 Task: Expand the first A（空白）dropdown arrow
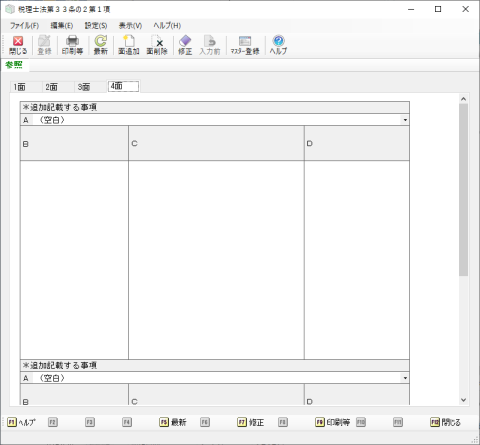(x=405, y=120)
